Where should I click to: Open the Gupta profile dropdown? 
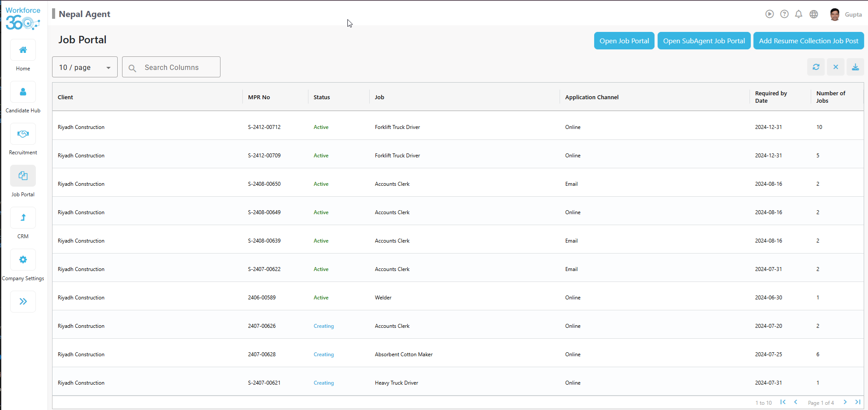point(844,14)
